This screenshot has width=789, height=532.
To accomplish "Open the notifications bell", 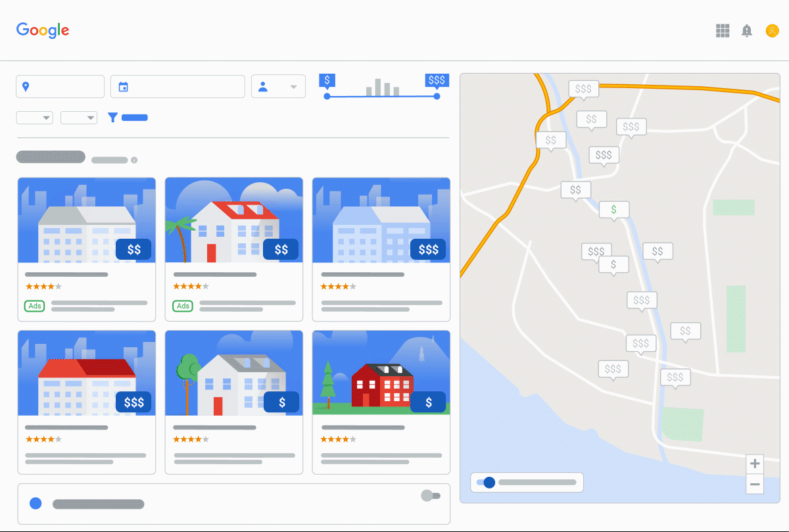I will (747, 31).
